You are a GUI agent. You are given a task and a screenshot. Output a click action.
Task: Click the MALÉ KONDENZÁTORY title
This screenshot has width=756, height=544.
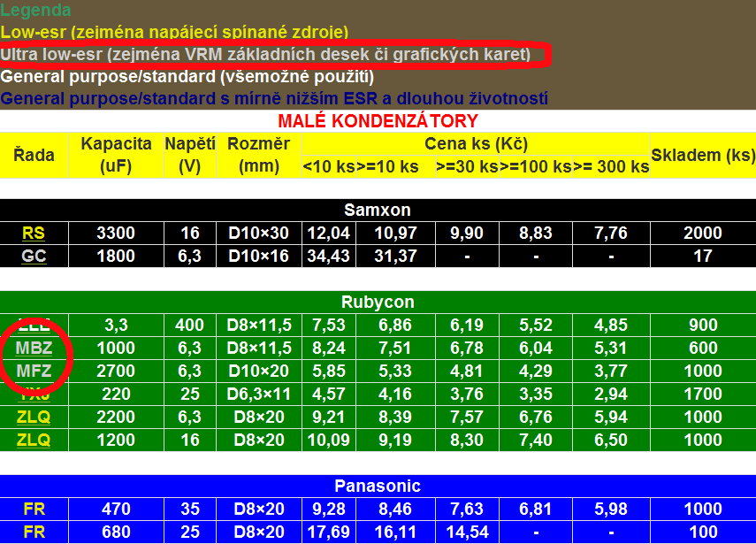[x=378, y=121]
